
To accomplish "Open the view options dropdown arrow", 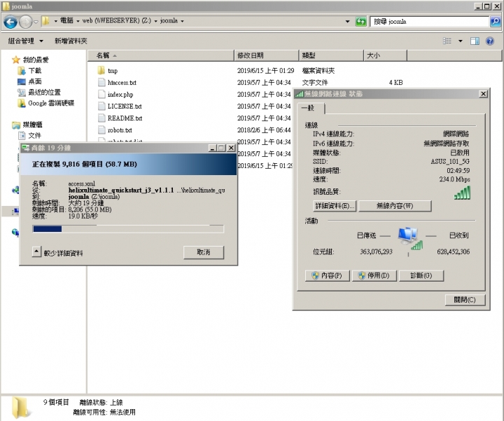I will pyautogui.click(x=461, y=41).
